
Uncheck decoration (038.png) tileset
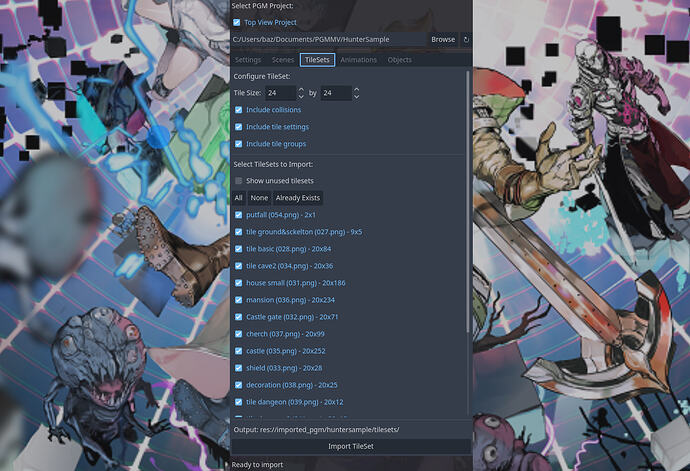(x=239, y=385)
